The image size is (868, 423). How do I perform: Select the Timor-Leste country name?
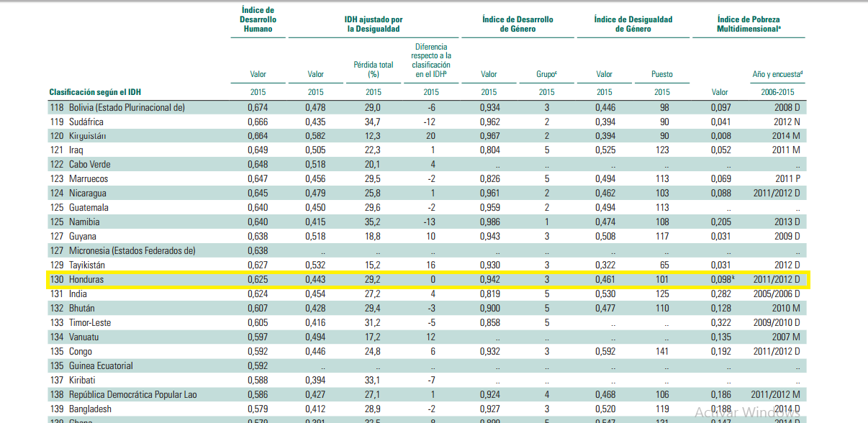[90, 322]
